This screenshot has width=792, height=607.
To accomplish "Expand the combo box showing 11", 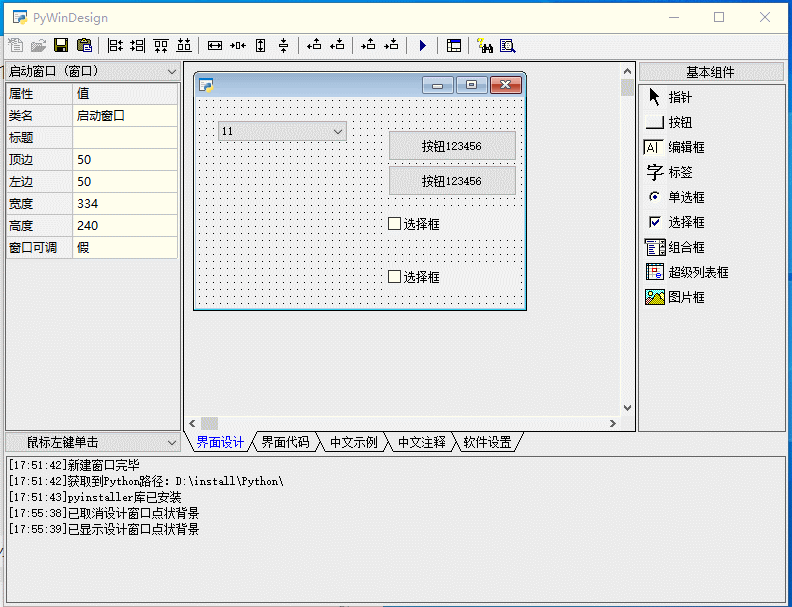I will (x=338, y=131).
